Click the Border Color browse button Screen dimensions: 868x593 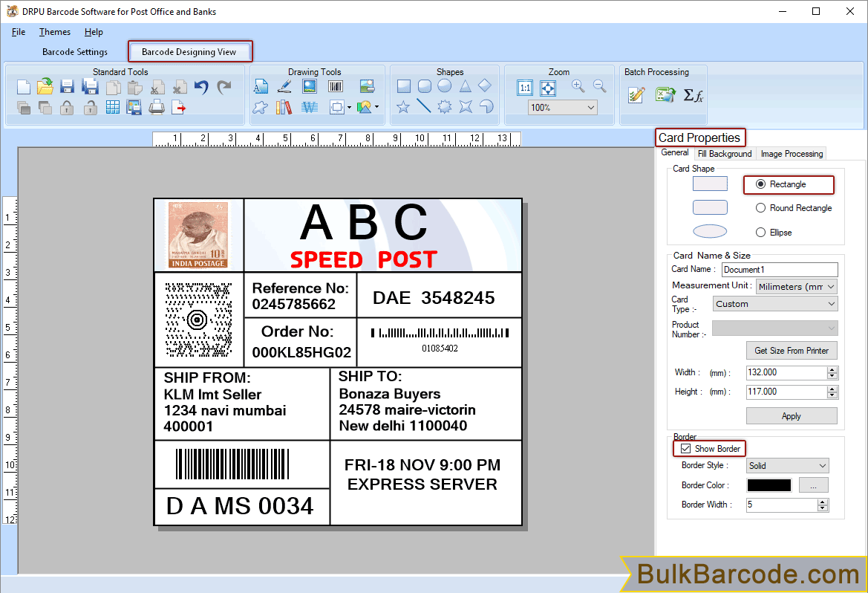click(x=814, y=485)
